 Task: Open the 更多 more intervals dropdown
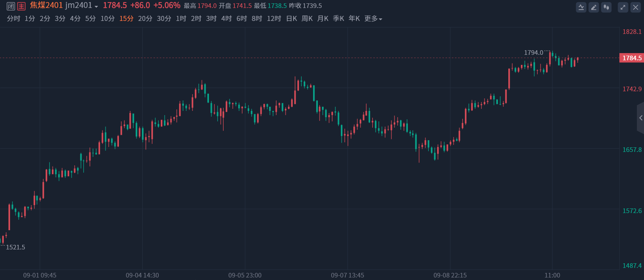[373, 18]
